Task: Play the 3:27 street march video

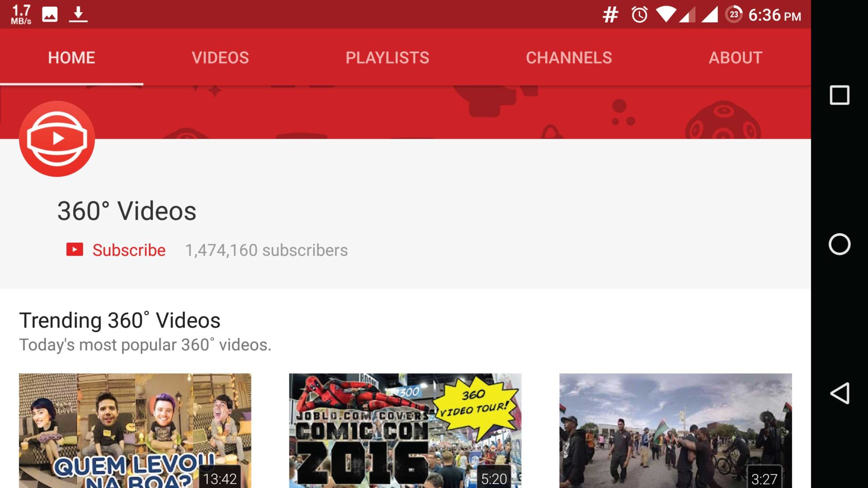Action: [x=675, y=430]
